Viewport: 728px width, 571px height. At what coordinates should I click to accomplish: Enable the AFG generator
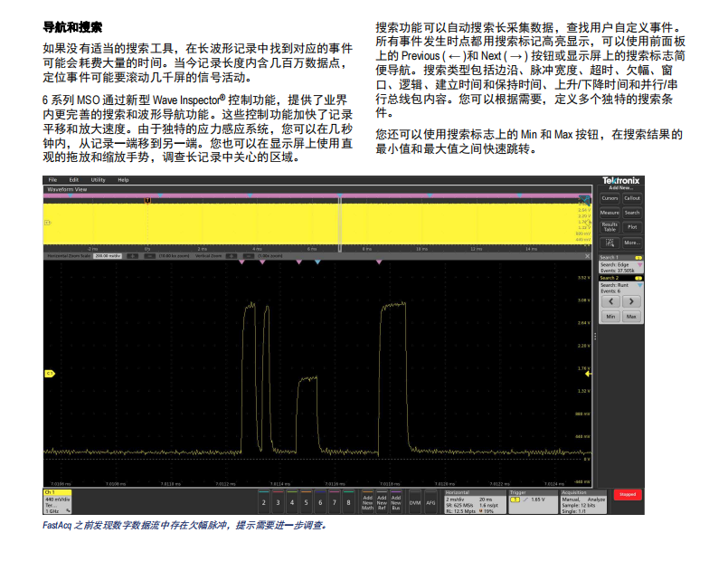point(430,501)
